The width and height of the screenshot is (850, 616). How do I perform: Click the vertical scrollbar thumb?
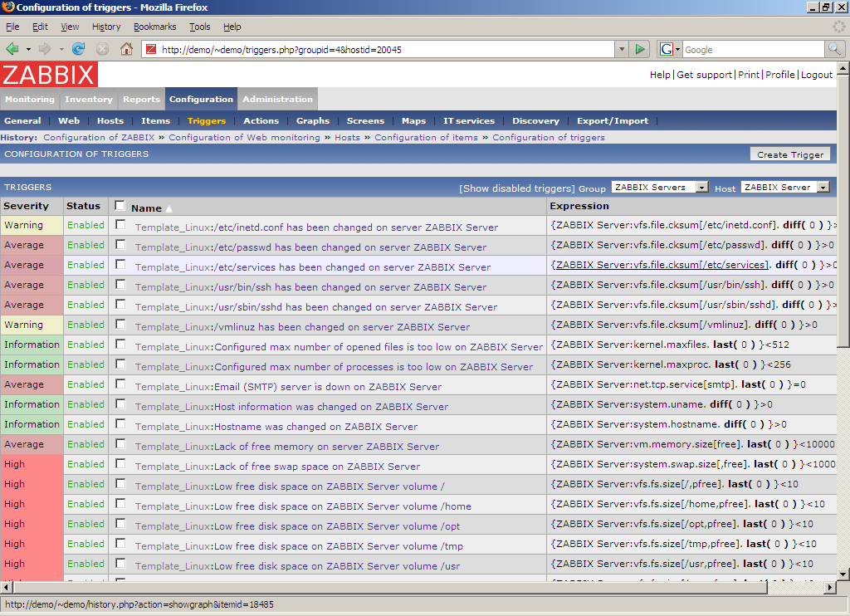(x=843, y=212)
